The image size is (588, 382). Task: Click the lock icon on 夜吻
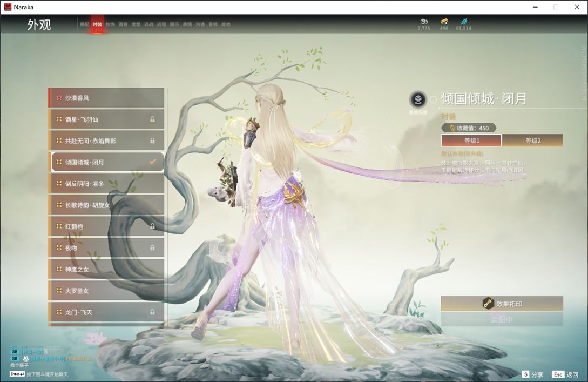pos(152,247)
